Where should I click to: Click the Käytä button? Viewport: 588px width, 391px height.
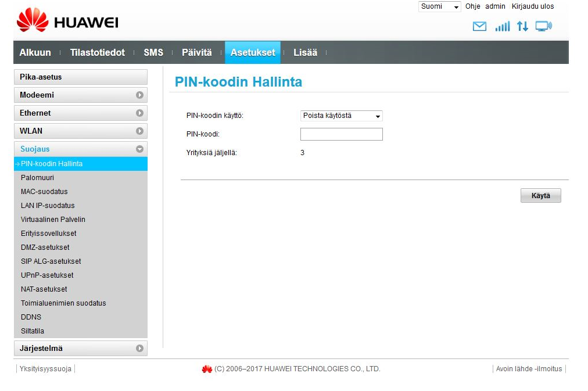coord(540,196)
